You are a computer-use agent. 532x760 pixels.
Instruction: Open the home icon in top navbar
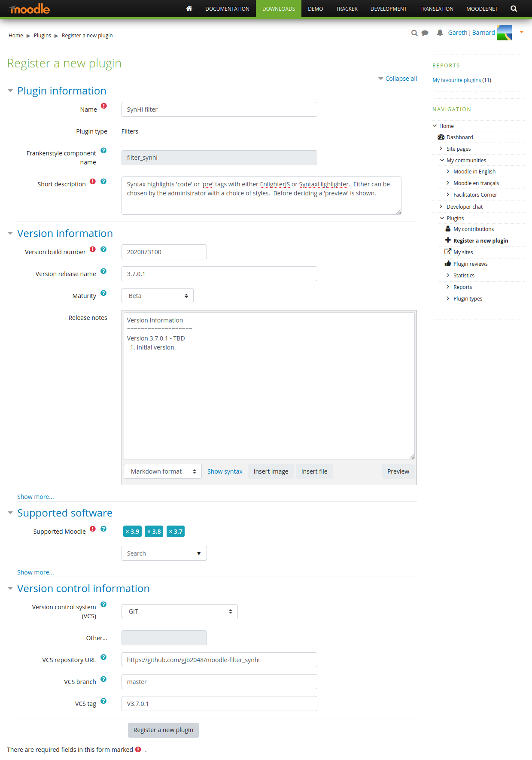pyautogui.click(x=189, y=9)
